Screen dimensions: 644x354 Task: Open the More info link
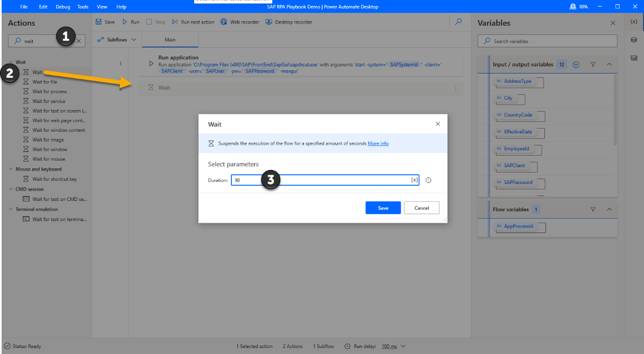click(378, 143)
